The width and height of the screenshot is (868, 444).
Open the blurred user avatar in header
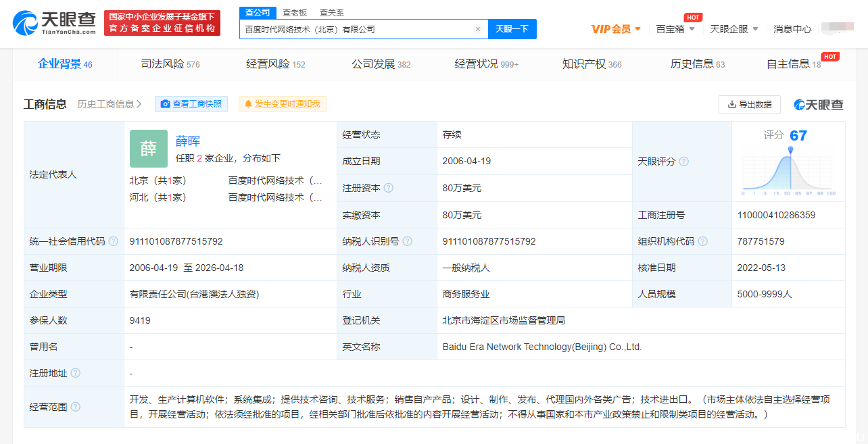tap(838, 28)
